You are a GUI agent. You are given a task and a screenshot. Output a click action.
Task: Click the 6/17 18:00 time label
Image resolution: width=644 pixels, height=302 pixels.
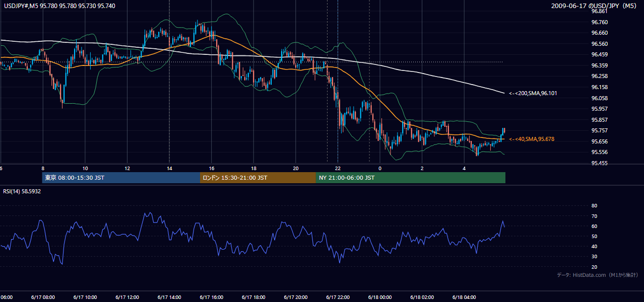pyautogui.click(x=253, y=297)
